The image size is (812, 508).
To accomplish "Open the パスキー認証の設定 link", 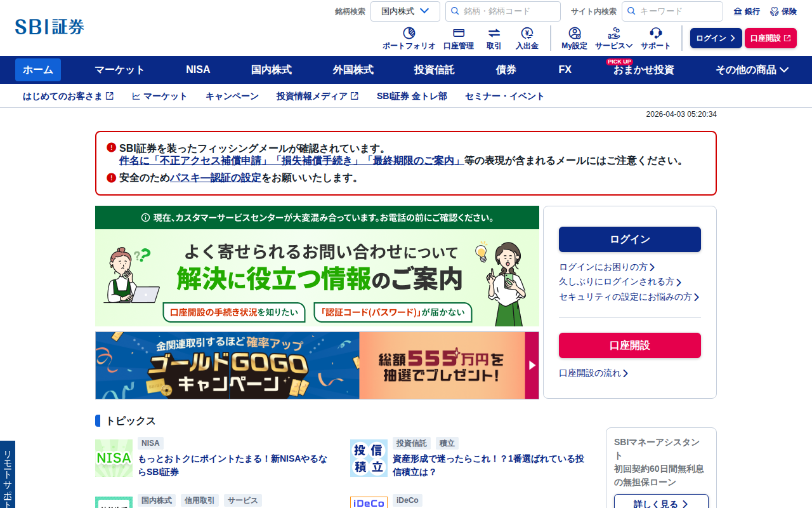I will click(x=215, y=178).
